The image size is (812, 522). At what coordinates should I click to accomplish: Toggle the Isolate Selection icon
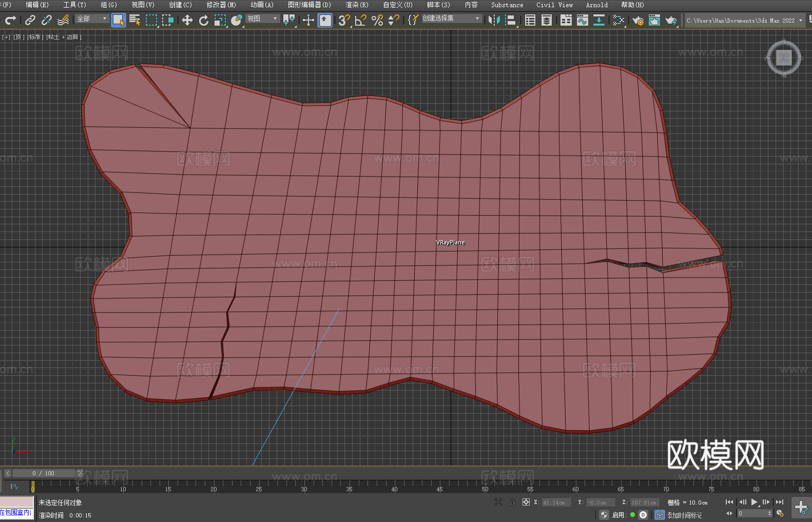pyautogui.click(x=498, y=502)
